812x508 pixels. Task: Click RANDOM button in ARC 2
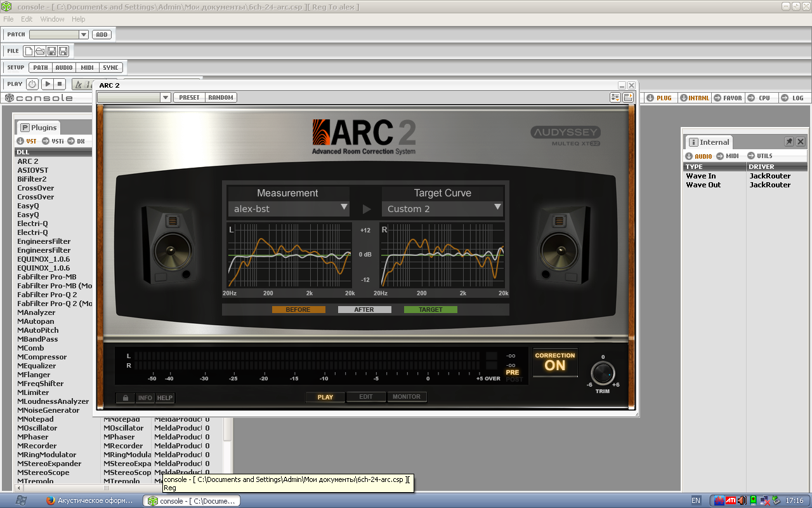click(x=221, y=97)
